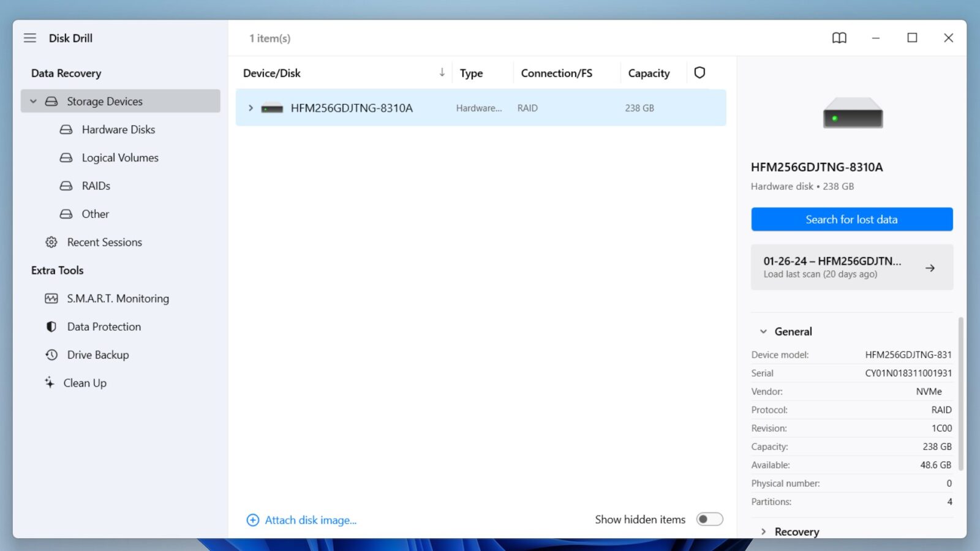This screenshot has height=551, width=980.
Task: Expand the Recovery section
Action: [763, 531]
